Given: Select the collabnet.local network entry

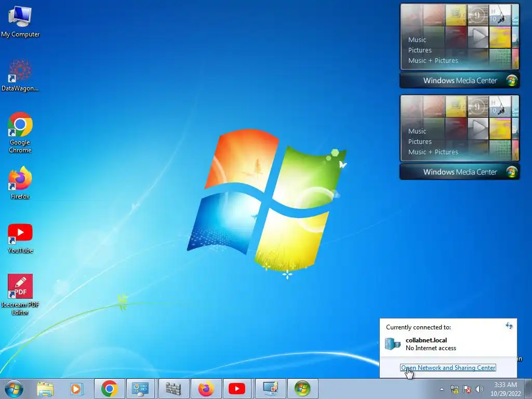Looking at the screenshot, I should [448, 344].
